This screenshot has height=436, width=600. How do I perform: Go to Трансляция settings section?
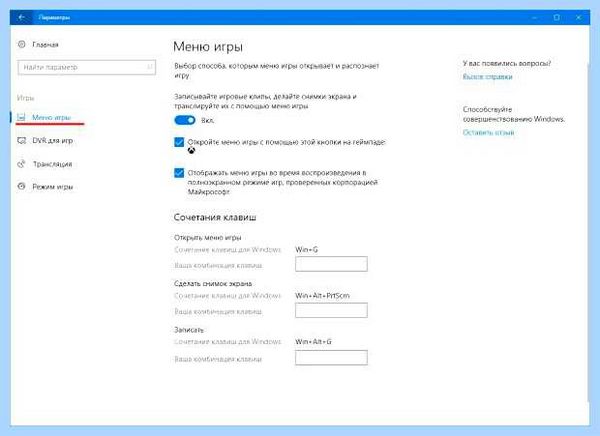(x=52, y=164)
